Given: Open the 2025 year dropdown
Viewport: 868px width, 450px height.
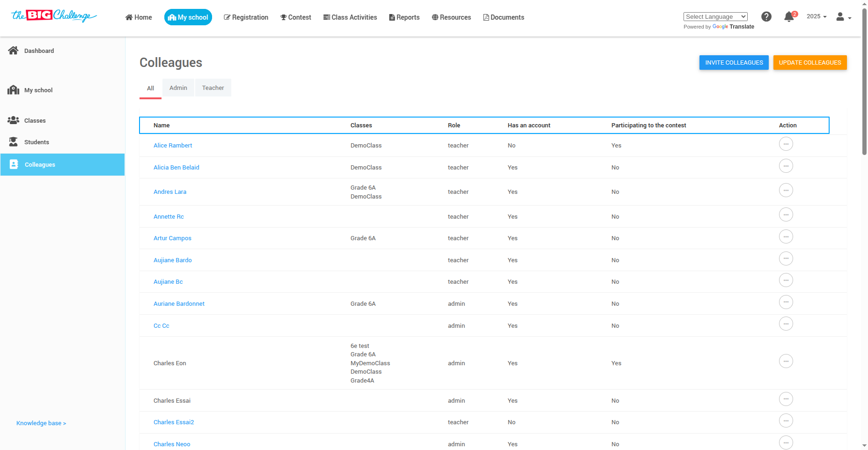Looking at the screenshot, I should (x=816, y=16).
